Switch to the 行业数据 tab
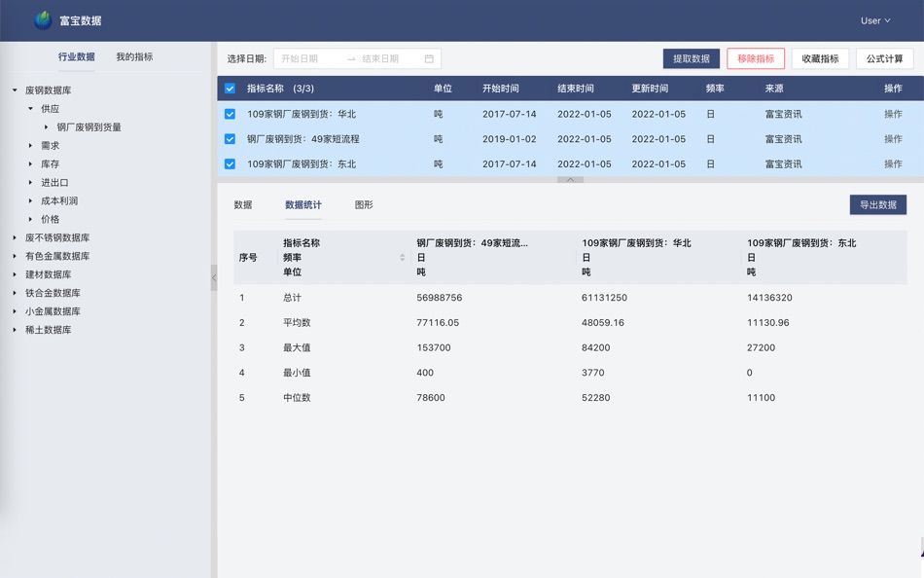The width and height of the screenshot is (924, 578). pyautogui.click(x=77, y=56)
